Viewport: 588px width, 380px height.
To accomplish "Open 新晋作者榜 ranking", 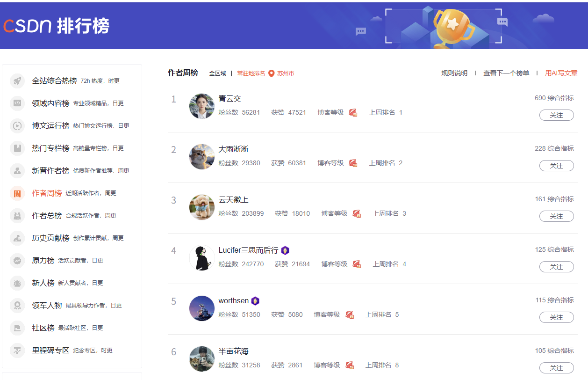I will tap(50, 171).
